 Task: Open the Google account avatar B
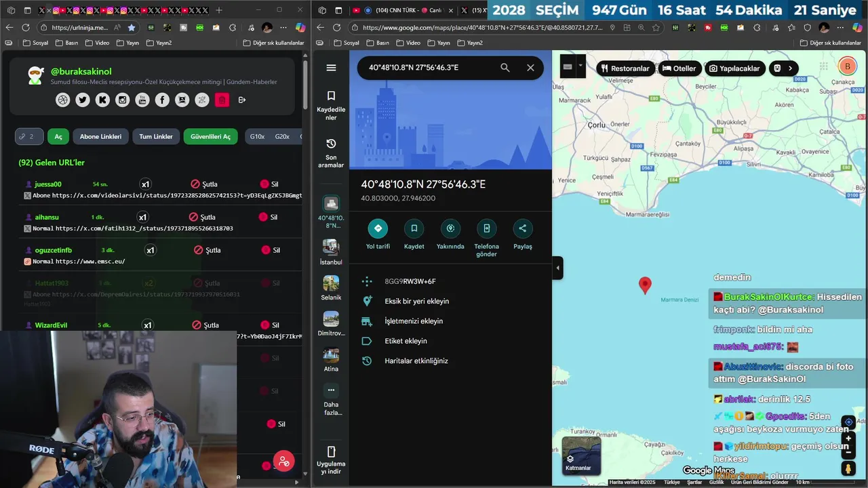(847, 66)
